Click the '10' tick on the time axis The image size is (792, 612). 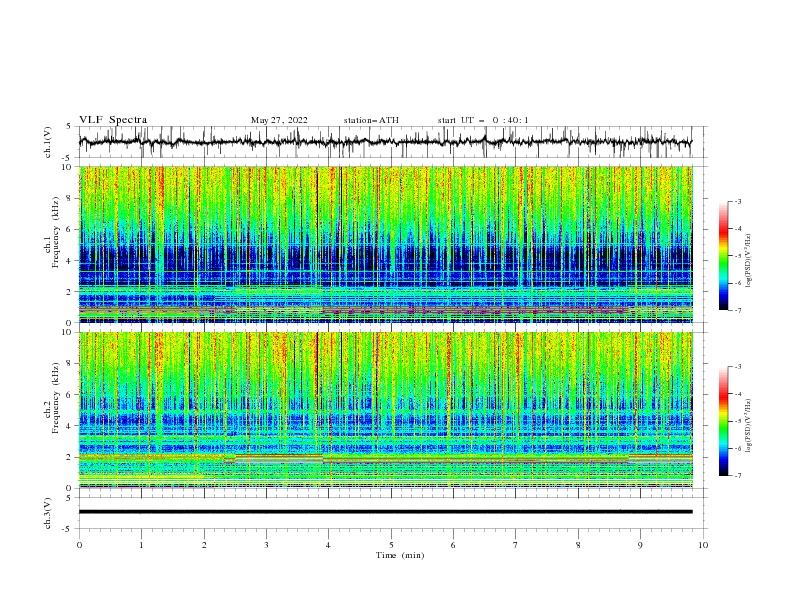[703, 545]
